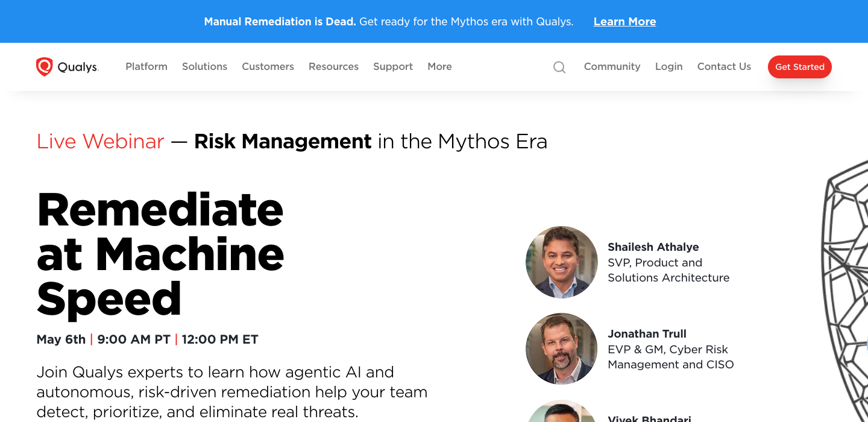The width and height of the screenshot is (868, 422).
Task: Click the "May 6th" date text
Action: click(x=61, y=339)
